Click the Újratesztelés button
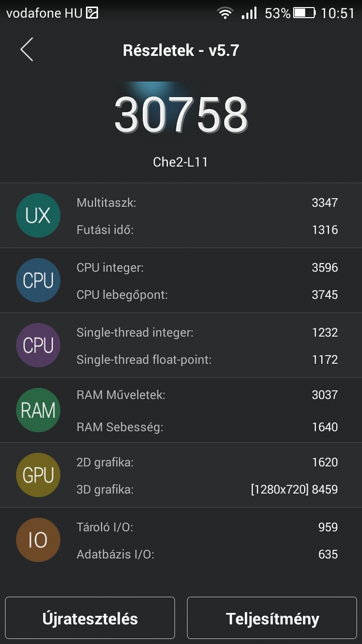The image size is (362, 644). pyautogui.click(x=90, y=618)
